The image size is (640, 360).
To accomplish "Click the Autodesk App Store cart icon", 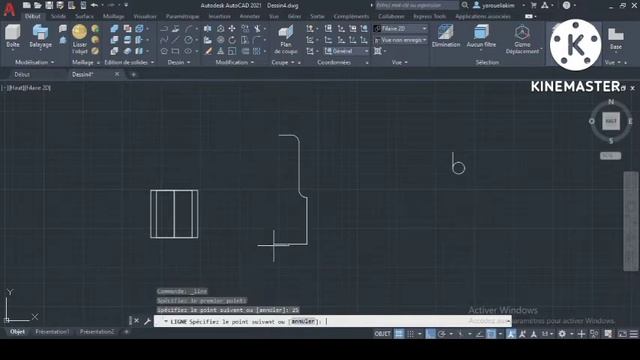I will 533,5.
